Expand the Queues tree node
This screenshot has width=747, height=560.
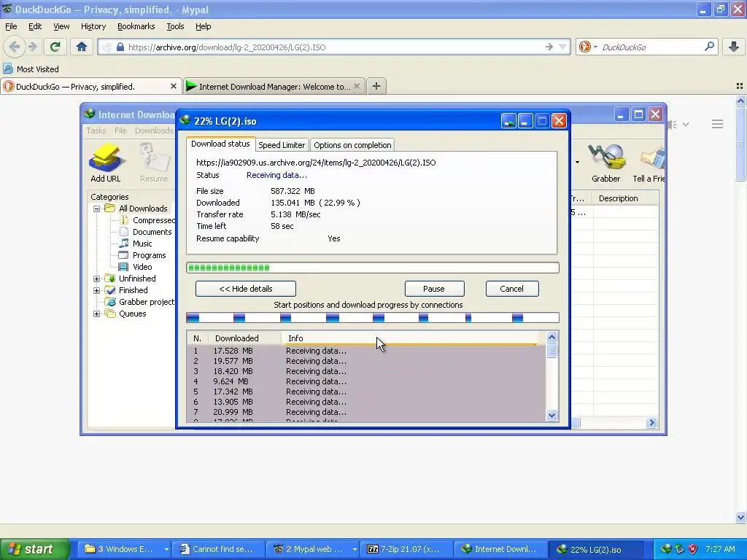pos(97,314)
